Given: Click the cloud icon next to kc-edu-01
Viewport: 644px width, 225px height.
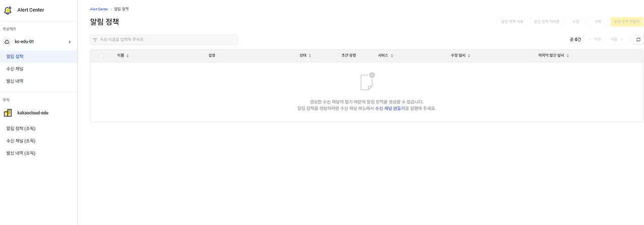Looking at the screenshot, I should pyautogui.click(x=8, y=41).
